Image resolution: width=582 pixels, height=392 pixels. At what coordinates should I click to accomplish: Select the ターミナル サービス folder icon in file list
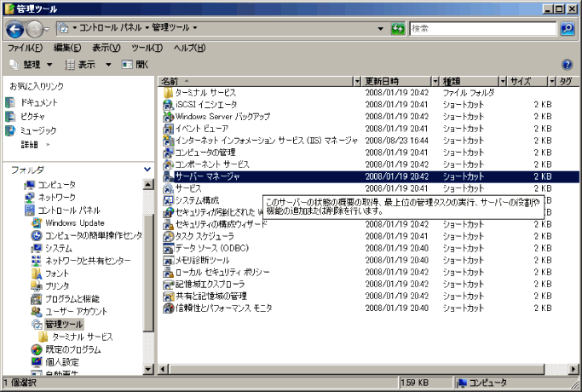coord(168,93)
